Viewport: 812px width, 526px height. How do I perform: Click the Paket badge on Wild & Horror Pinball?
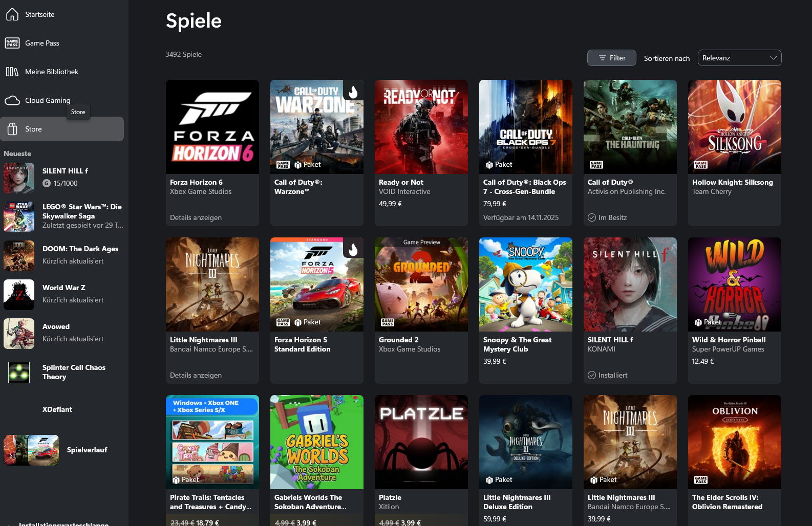click(x=708, y=322)
